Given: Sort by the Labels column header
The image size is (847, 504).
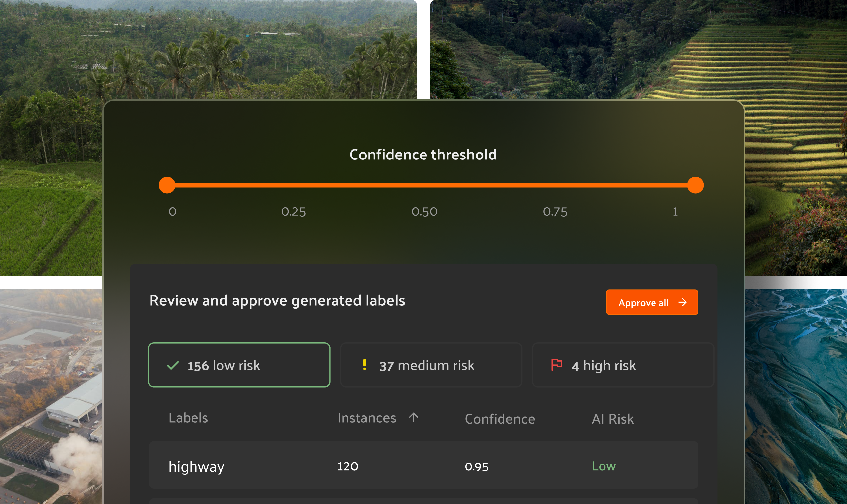Looking at the screenshot, I should pos(188,418).
